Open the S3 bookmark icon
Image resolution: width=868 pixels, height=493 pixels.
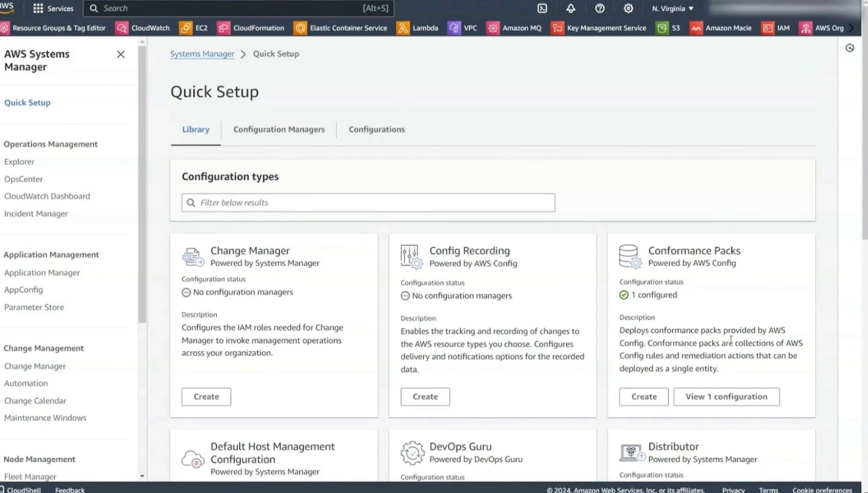[663, 28]
